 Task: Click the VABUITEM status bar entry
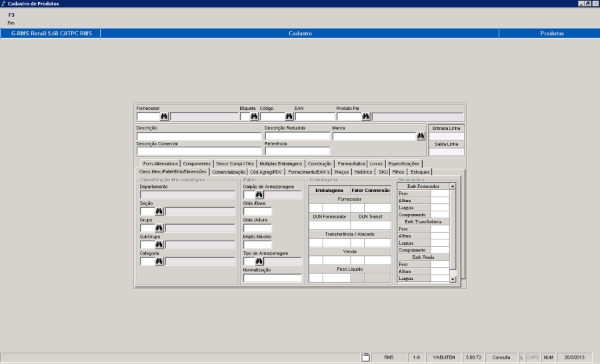click(444, 357)
